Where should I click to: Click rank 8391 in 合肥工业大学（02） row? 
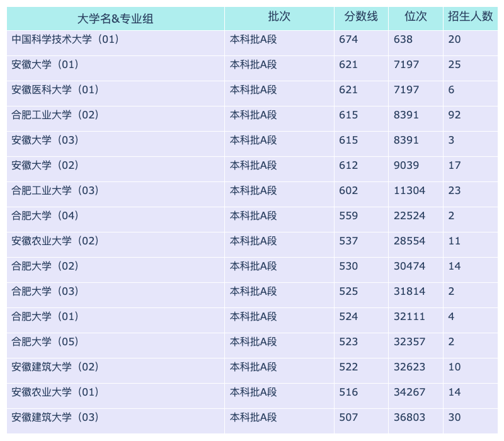[406, 115]
